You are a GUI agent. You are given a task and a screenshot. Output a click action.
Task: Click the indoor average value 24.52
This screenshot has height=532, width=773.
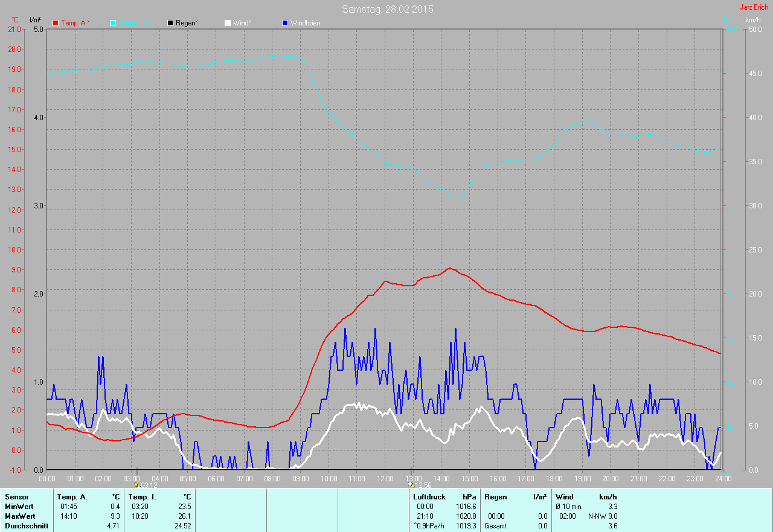[x=182, y=526]
